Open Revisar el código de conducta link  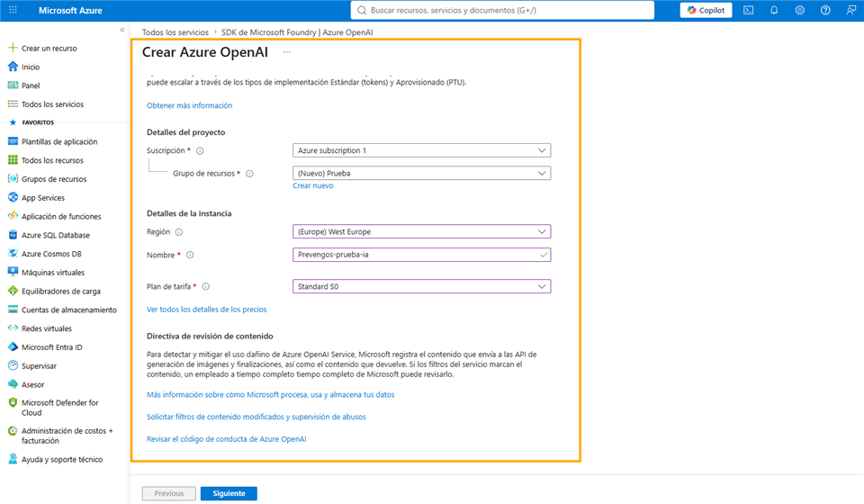[x=227, y=439]
